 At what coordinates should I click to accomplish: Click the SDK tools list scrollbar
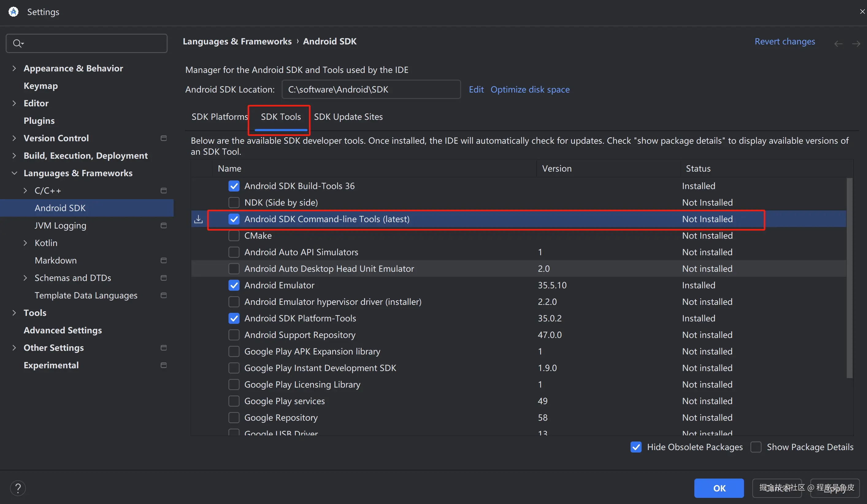pyautogui.click(x=850, y=278)
